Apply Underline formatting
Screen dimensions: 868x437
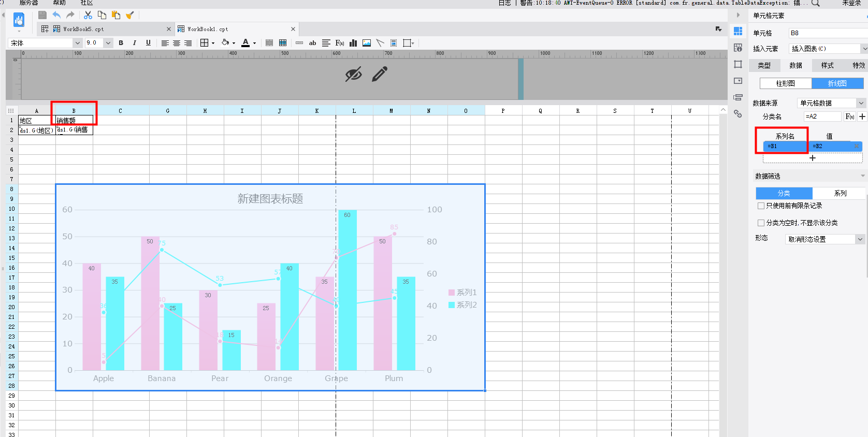(149, 43)
